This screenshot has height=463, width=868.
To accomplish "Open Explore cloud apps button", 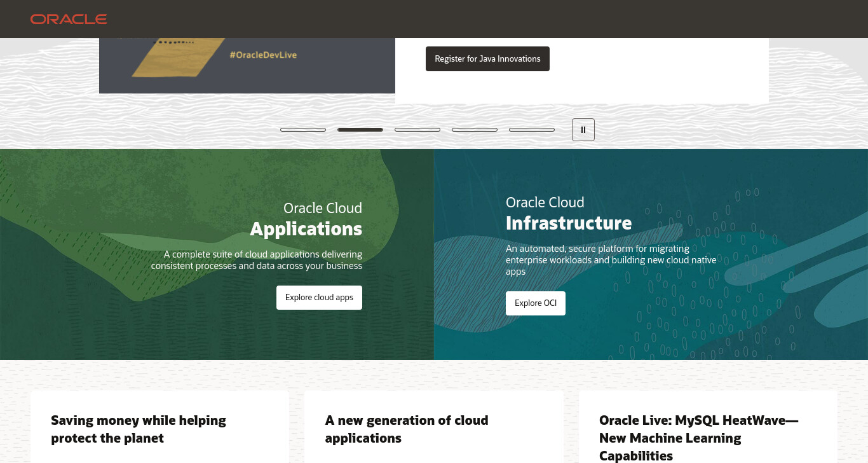I will tap(319, 298).
